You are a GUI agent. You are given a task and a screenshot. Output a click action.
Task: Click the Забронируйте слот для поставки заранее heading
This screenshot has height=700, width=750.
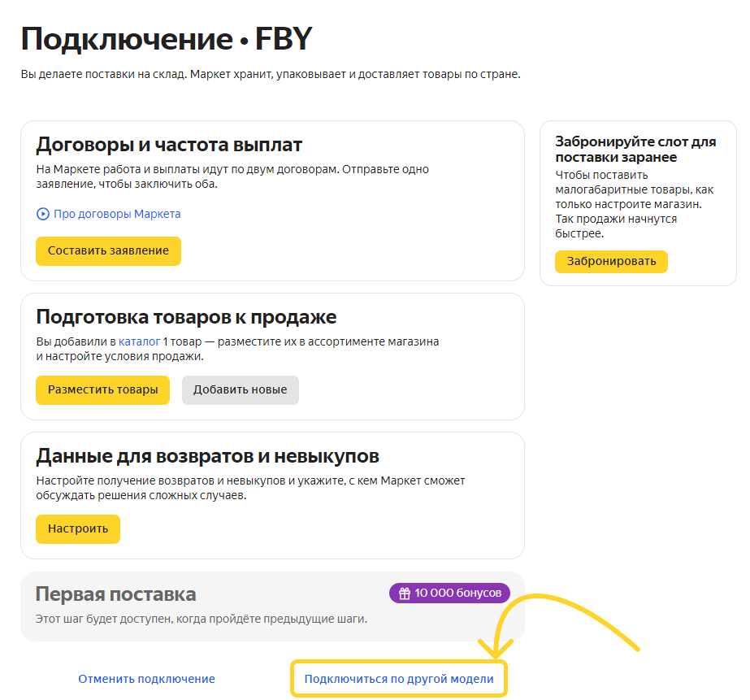click(635, 149)
